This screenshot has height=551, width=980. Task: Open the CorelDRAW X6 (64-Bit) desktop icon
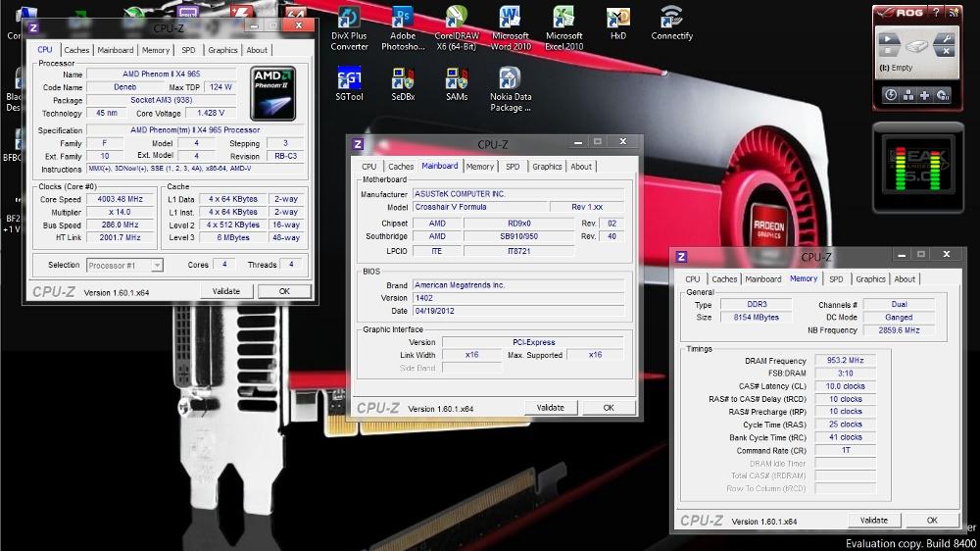(x=457, y=28)
